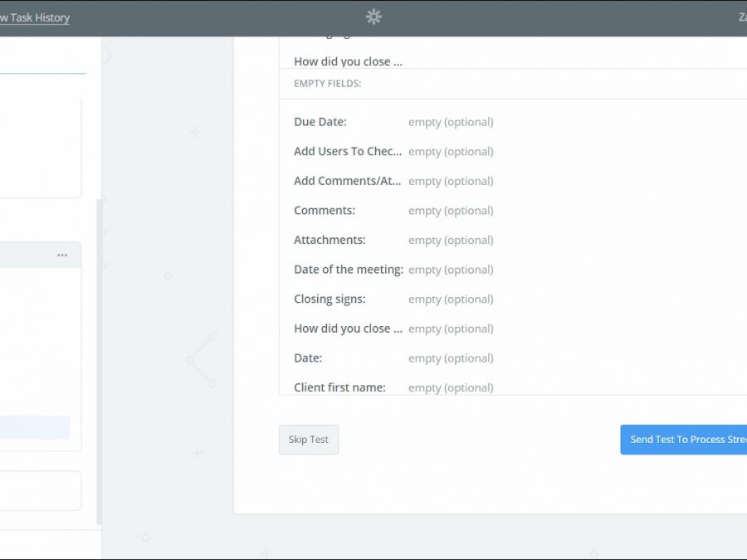Click the Zapier asterisk logo in header
This screenshot has height=560, width=747.
pyautogui.click(x=373, y=17)
